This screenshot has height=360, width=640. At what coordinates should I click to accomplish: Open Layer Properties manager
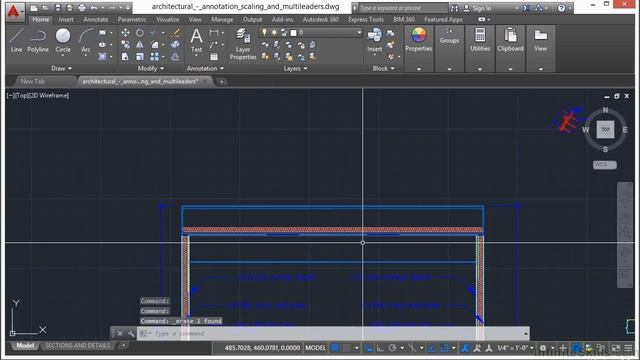[243, 44]
